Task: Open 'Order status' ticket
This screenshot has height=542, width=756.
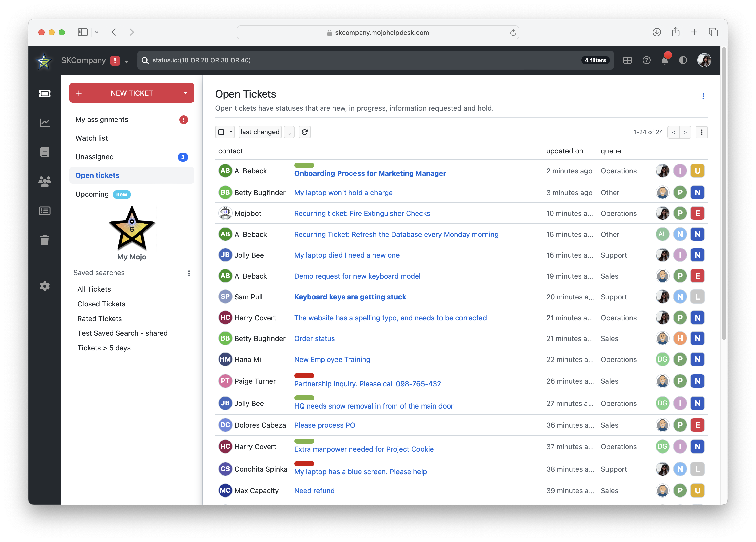Action: (x=314, y=338)
